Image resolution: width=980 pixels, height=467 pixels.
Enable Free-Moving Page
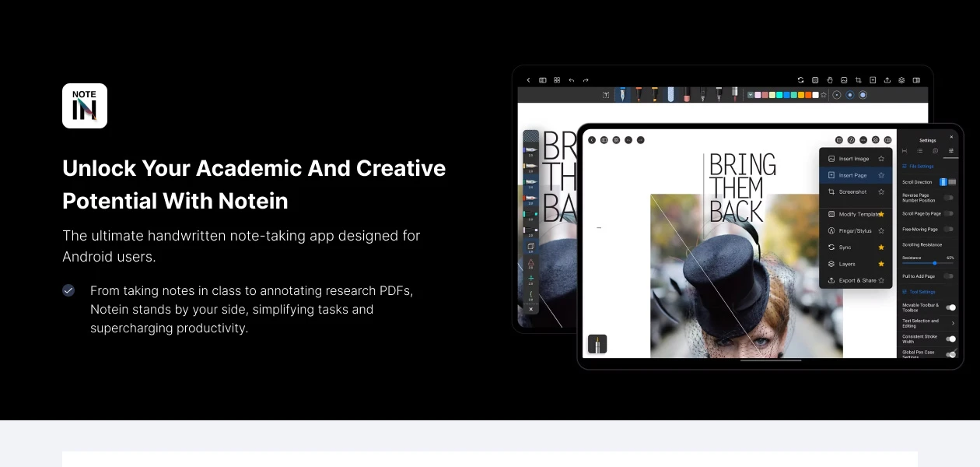947,228
